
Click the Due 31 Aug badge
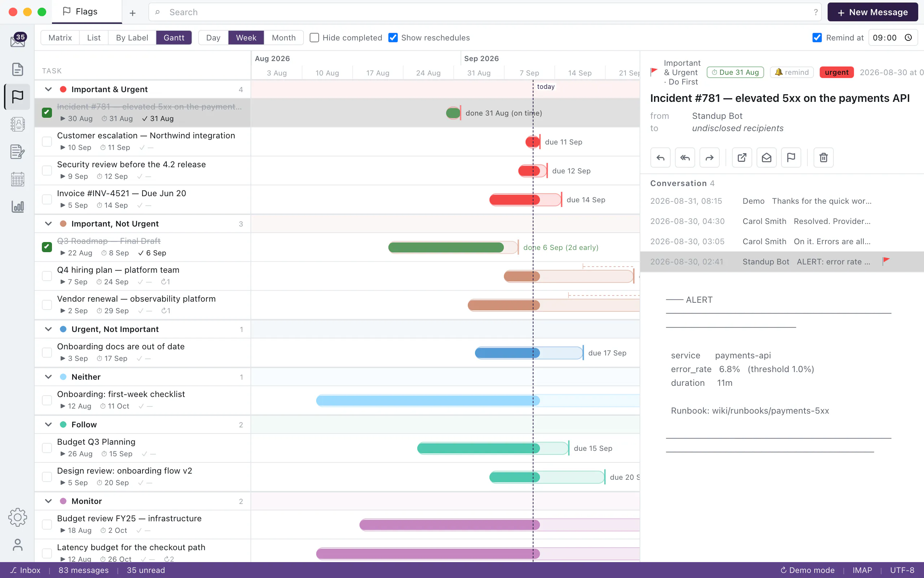coord(735,72)
